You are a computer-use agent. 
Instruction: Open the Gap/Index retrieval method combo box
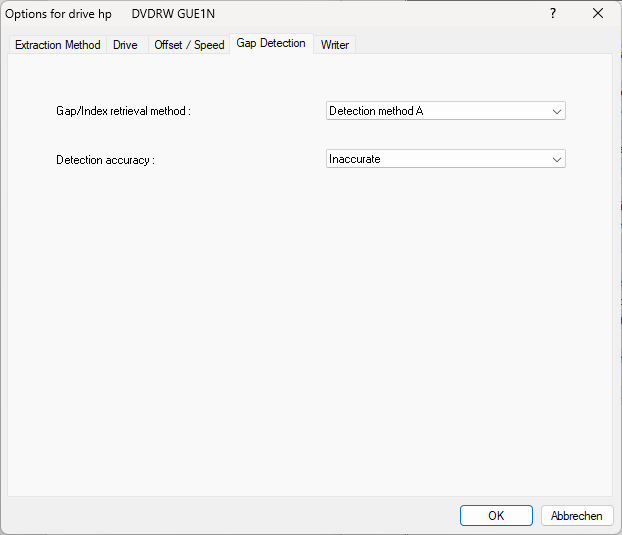pos(445,111)
